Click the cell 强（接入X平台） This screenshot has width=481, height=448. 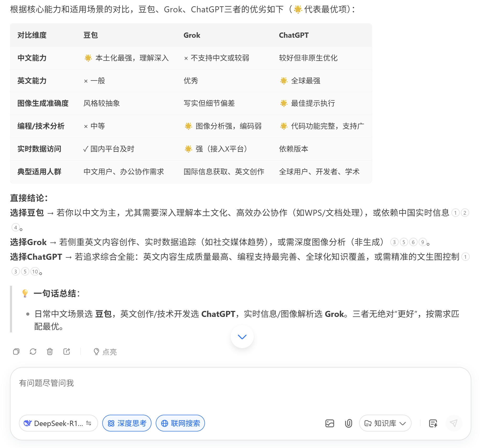pos(216,149)
